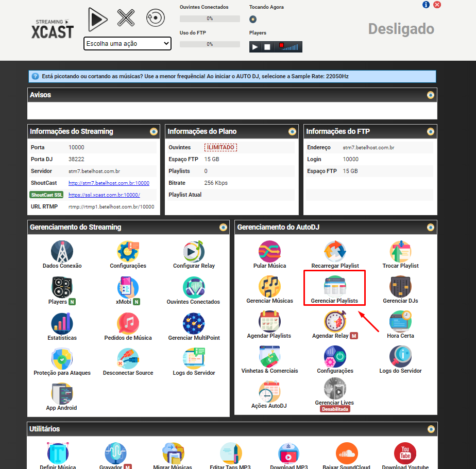The height and width of the screenshot is (469, 476).
Task: Collapse the Avisos panel toggle
Action: coord(431,95)
